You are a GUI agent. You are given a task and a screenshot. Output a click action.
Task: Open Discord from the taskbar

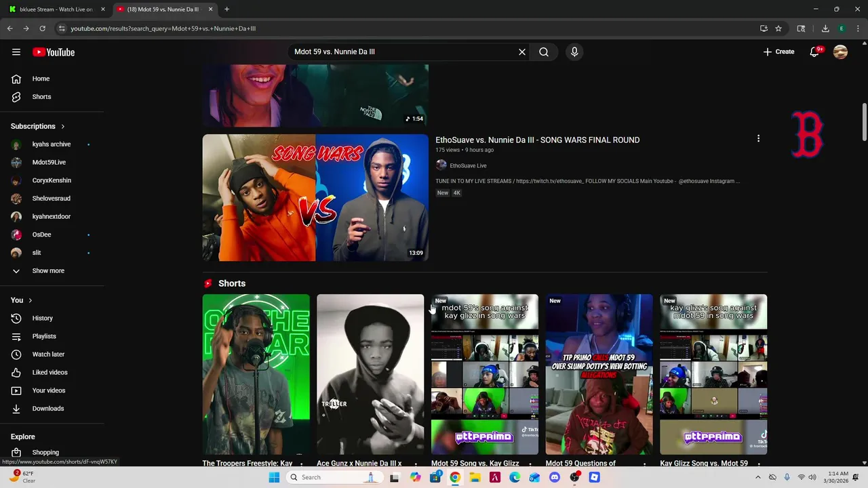(x=555, y=477)
